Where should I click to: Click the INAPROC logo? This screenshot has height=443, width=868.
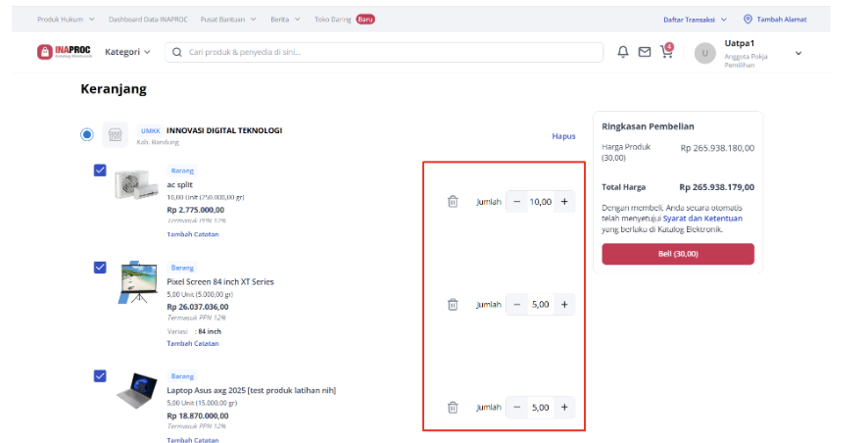pos(65,52)
